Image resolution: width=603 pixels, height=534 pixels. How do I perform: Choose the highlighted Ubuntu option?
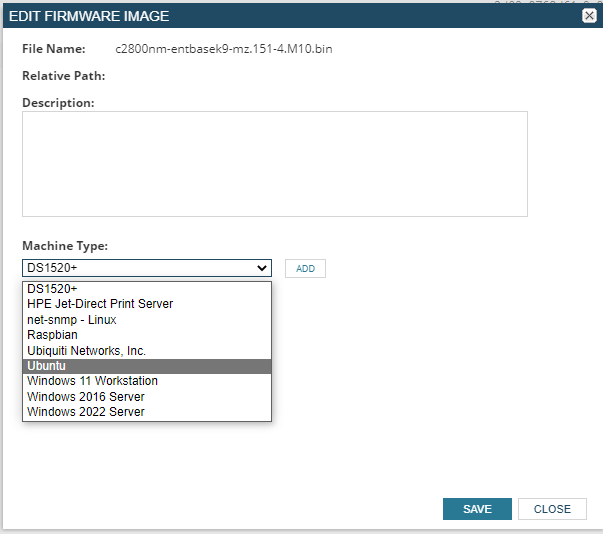click(x=147, y=366)
